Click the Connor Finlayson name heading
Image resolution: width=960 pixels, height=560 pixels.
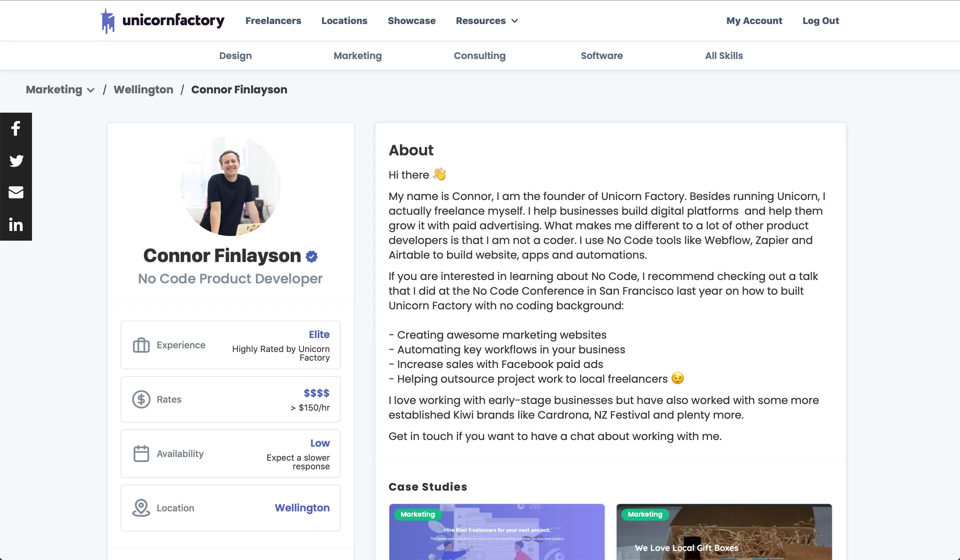point(222,256)
